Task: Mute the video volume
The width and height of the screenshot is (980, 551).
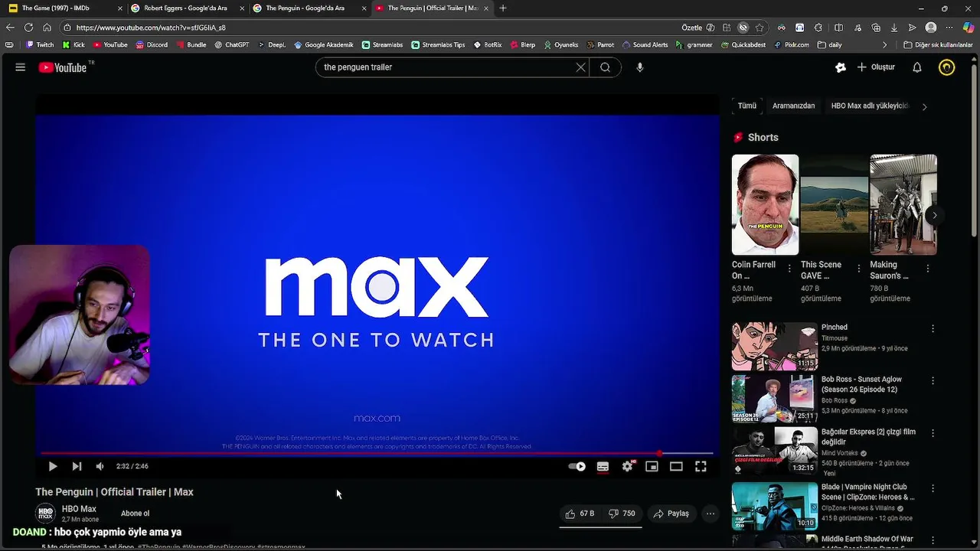Action: pos(100,466)
